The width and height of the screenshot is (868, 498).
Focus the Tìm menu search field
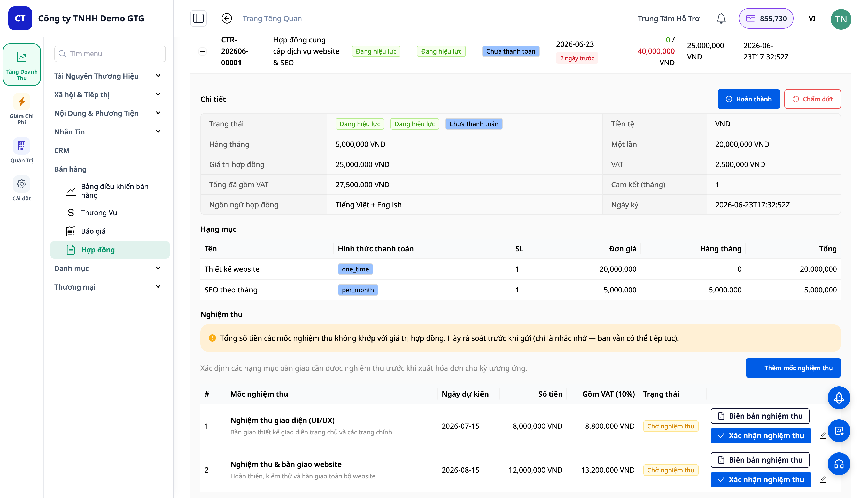pyautogui.click(x=110, y=54)
